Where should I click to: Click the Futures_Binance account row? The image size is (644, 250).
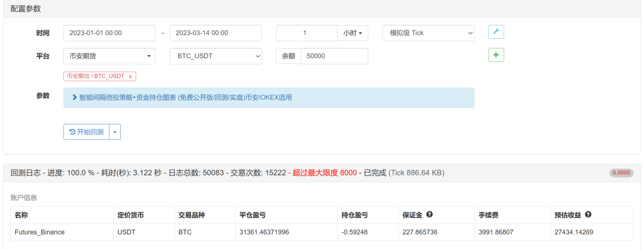322,232
